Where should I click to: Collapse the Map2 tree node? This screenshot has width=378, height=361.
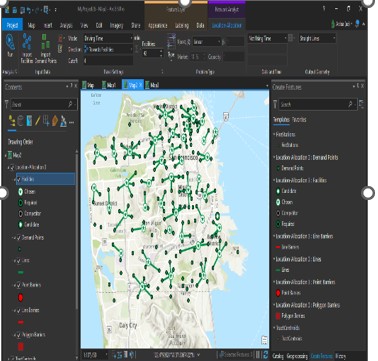pos(6,155)
